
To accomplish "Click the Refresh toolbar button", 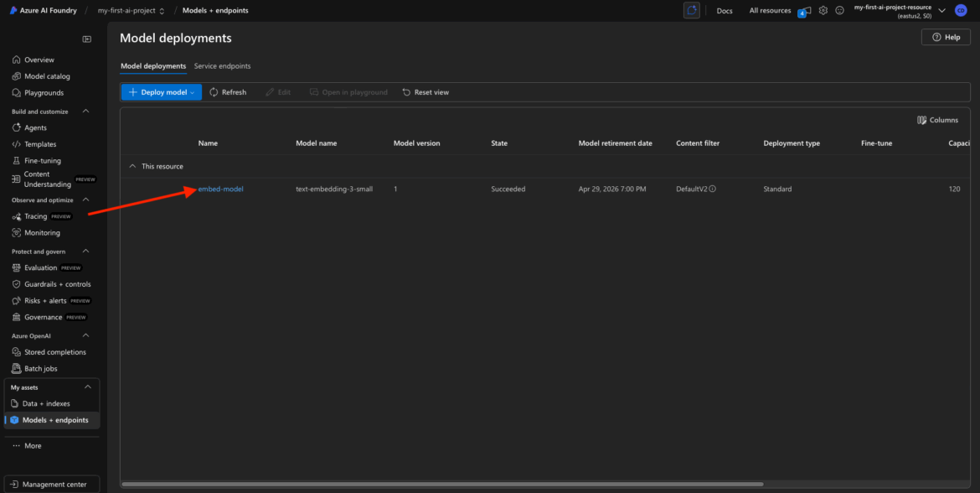I will (228, 92).
